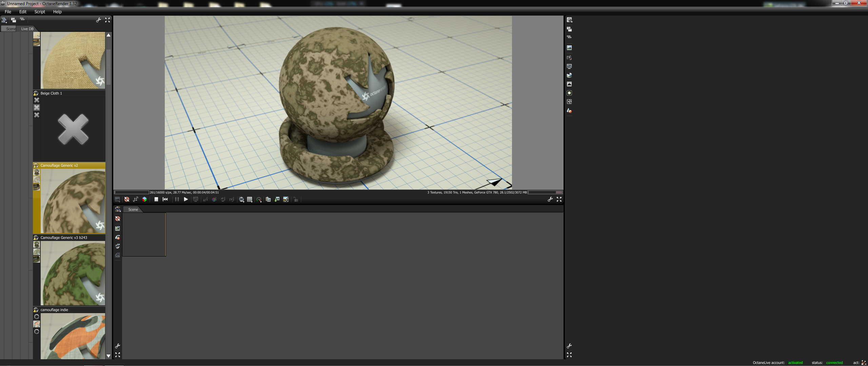
Task: Open the clay mode speedometer dropdown
Action: pyautogui.click(x=259, y=200)
